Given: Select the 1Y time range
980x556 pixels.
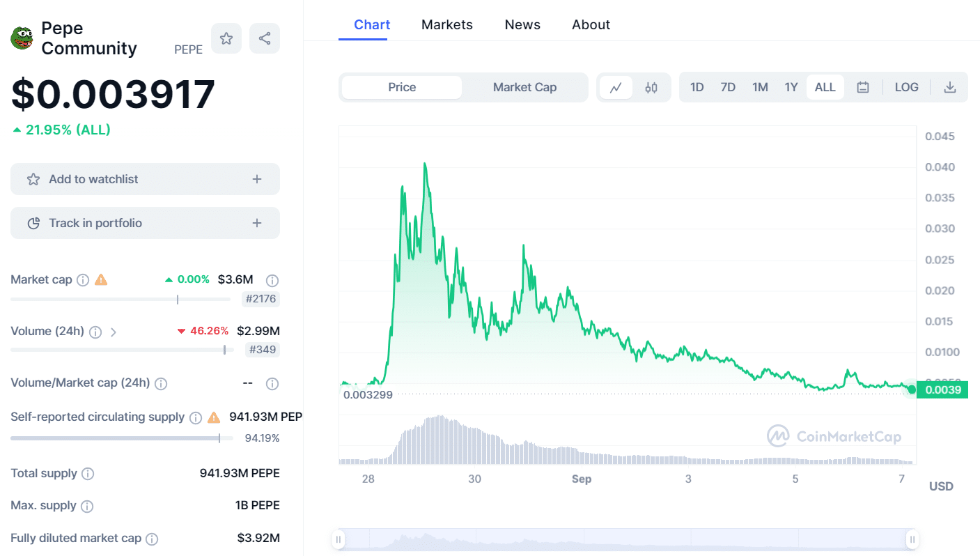Looking at the screenshot, I should (x=791, y=87).
